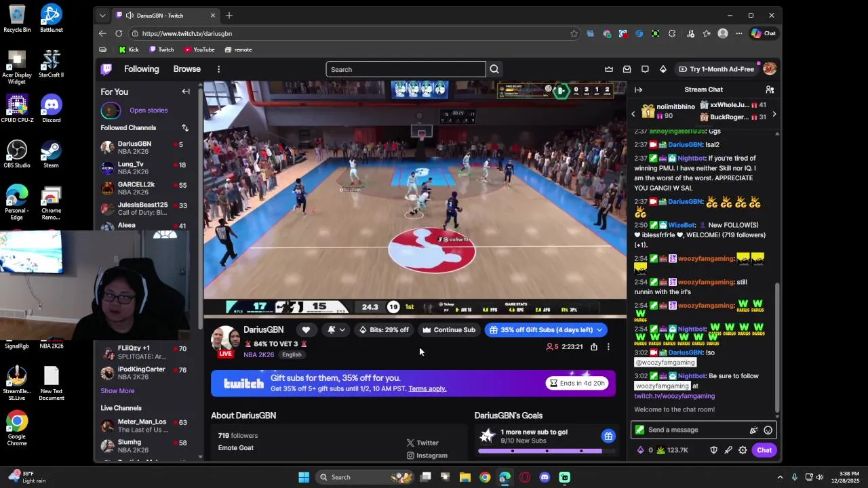Open the Twitter social link
This screenshot has width=868, height=488.
point(422,443)
